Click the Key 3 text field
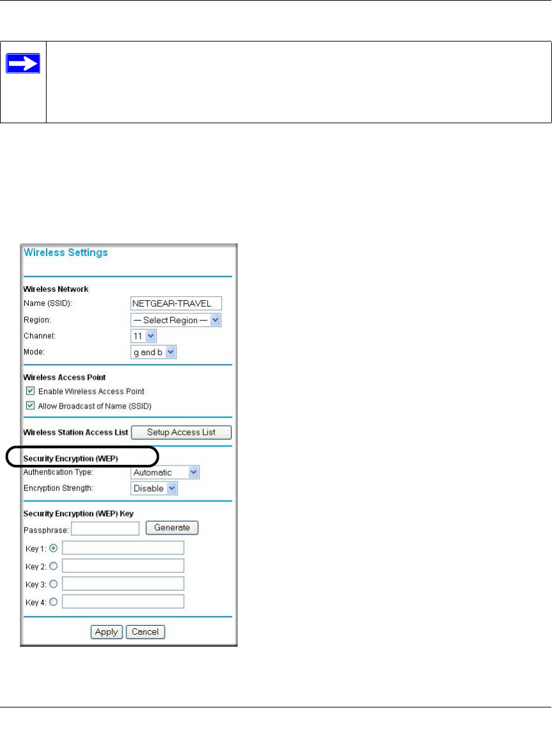Viewport: 552px width, 756px height. click(123, 584)
